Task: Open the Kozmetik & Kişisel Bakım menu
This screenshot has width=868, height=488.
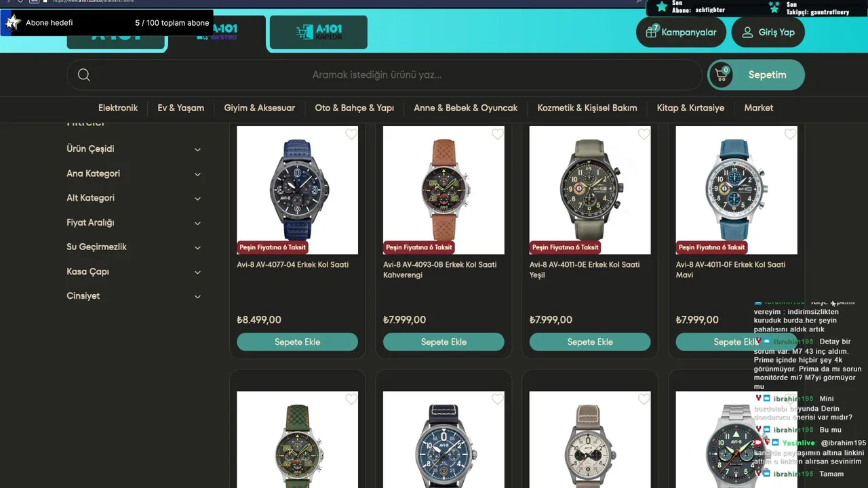Action: 587,108
